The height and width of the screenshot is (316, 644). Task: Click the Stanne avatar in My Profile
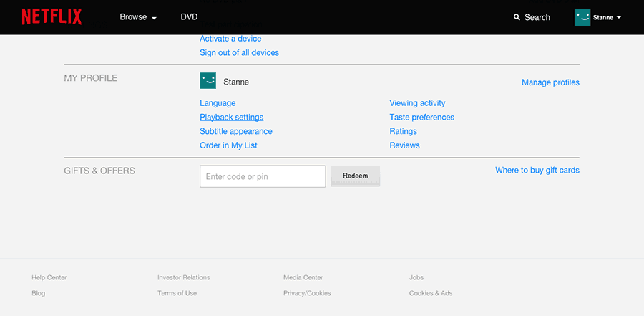208,81
